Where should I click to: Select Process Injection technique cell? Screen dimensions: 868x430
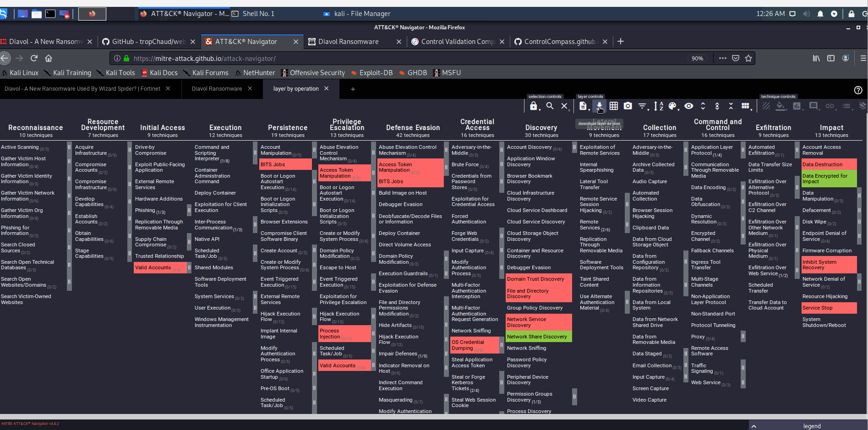tap(344, 334)
